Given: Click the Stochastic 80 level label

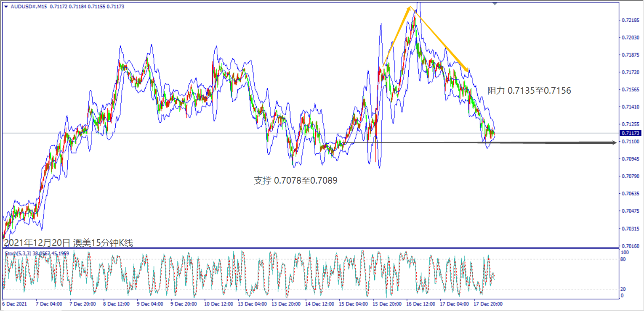Looking at the screenshot, I should (x=624, y=259).
